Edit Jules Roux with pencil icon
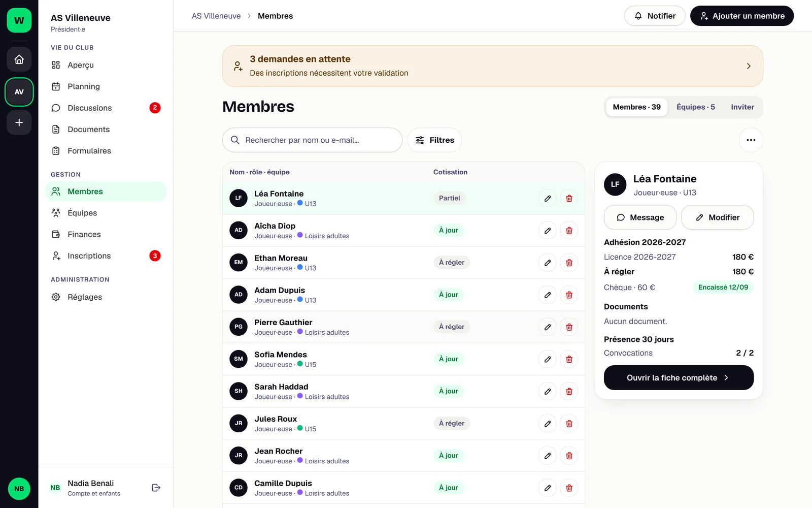 coord(548,424)
